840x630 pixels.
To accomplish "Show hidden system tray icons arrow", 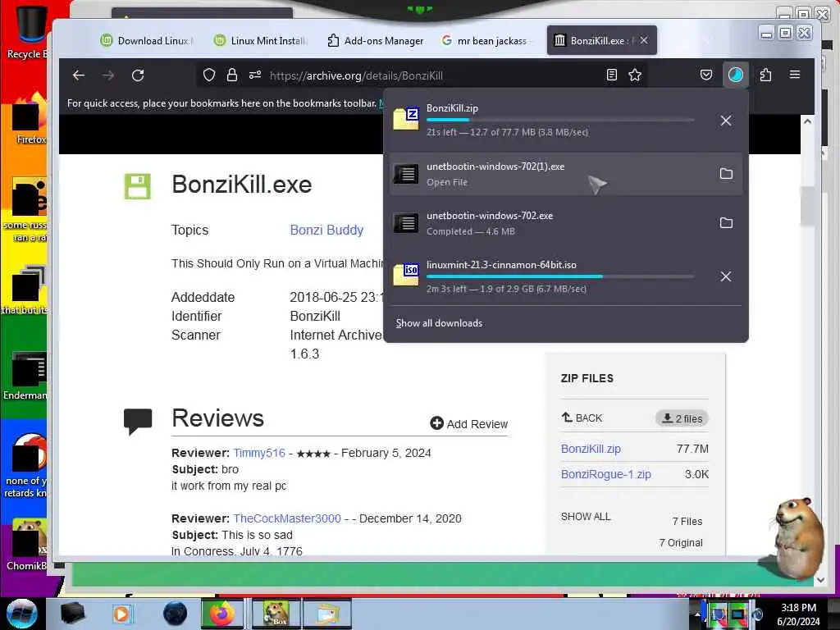I will (x=697, y=614).
